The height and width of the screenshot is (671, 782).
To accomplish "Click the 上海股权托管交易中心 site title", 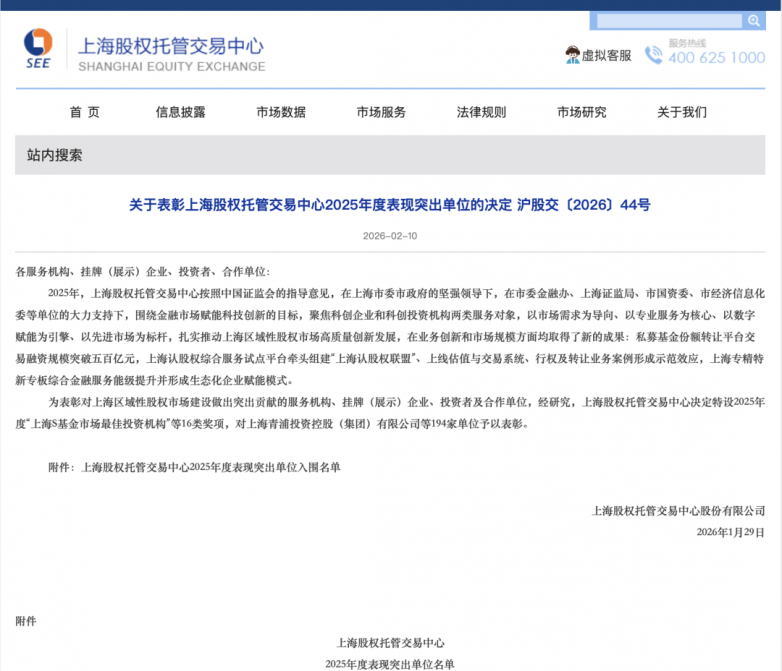I will tap(171, 45).
